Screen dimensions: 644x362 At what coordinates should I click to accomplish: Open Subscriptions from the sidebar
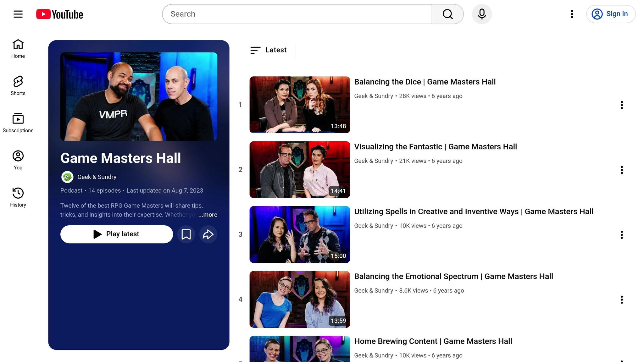[18, 123]
